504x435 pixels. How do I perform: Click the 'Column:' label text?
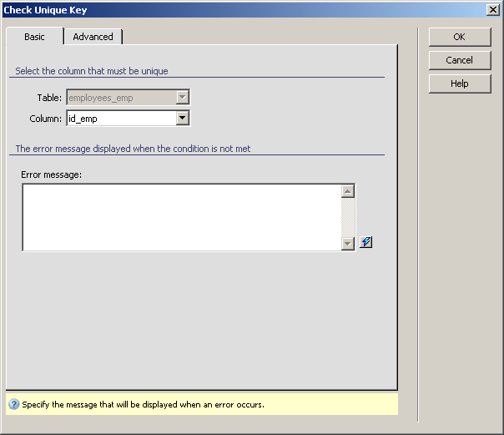(46, 119)
